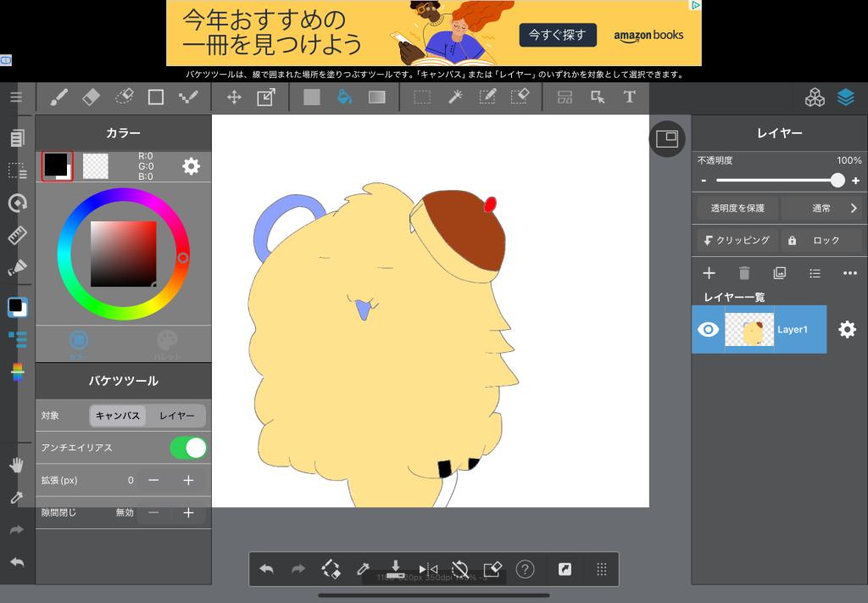Click the black foreground color swatch
The image size is (868, 603).
click(x=56, y=165)
